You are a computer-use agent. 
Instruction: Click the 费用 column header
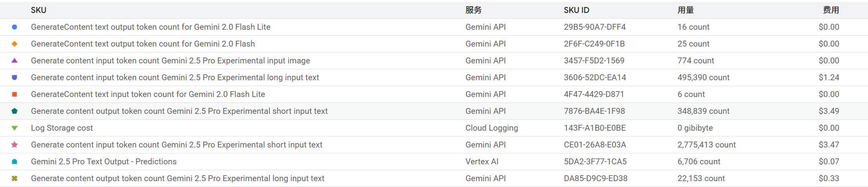tap(831, 10)
